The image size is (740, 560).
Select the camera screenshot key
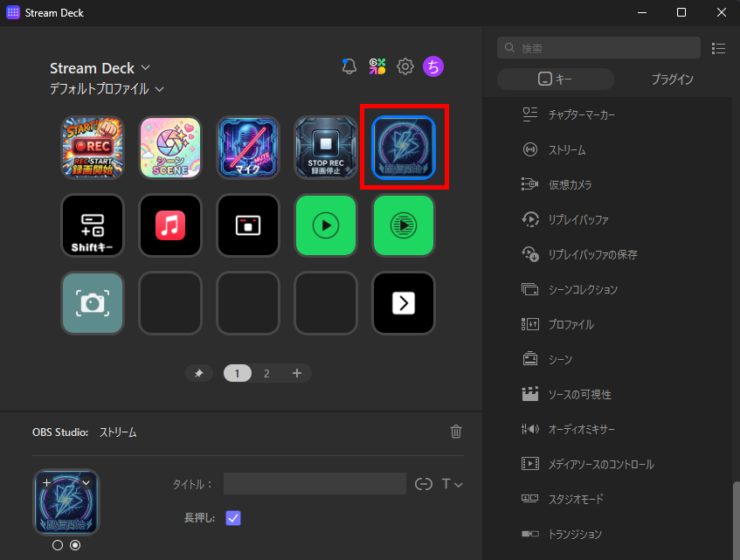coord(93,303)
